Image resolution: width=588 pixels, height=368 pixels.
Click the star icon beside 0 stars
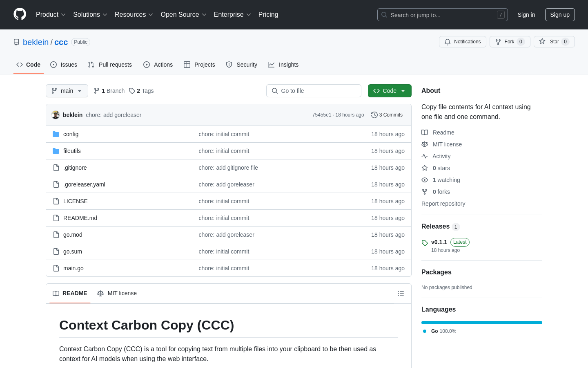[425, 168]
